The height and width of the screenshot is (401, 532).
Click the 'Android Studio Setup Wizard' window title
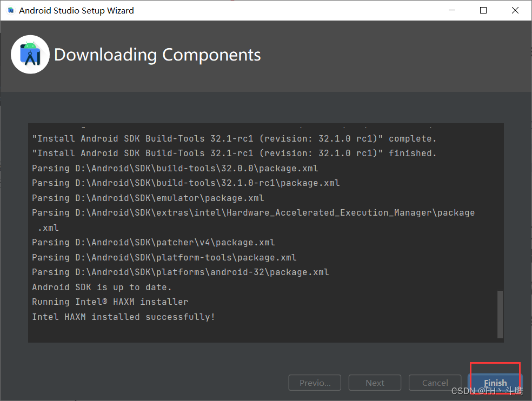coord(76,10)
